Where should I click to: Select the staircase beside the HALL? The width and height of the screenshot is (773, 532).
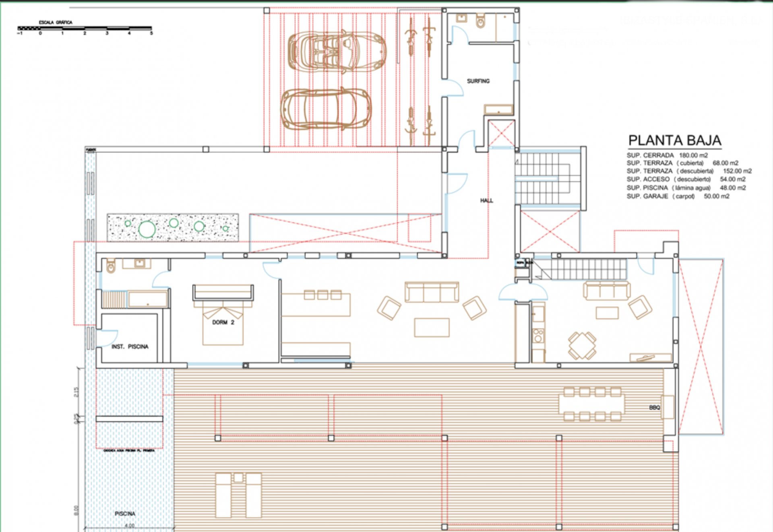click(548, 179)
